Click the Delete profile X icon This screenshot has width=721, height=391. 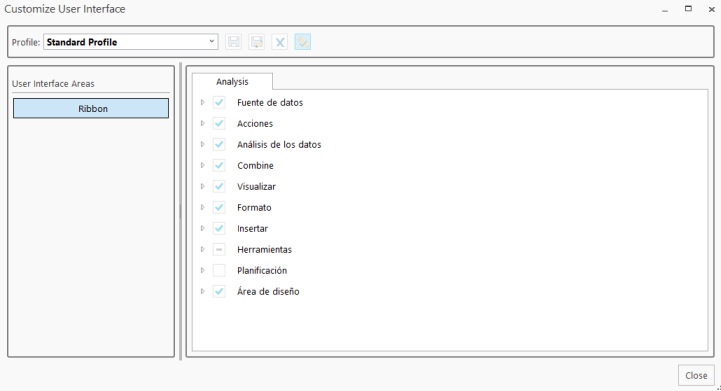click(x=280, y=42)
